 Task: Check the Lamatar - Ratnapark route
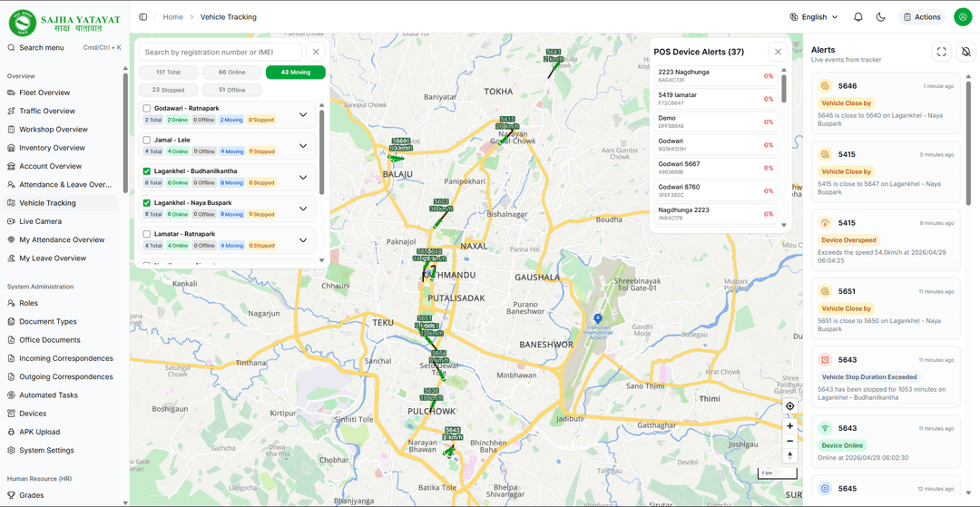147,233
